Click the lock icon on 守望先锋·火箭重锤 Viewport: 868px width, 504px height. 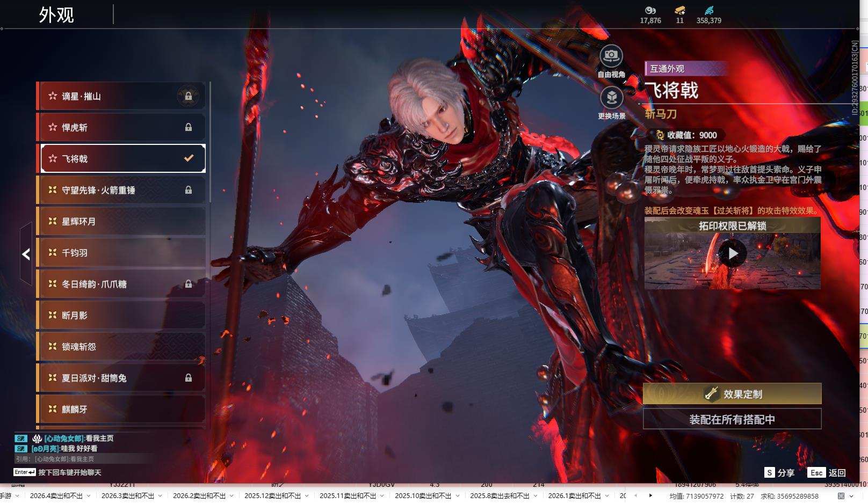coord(189,190)
